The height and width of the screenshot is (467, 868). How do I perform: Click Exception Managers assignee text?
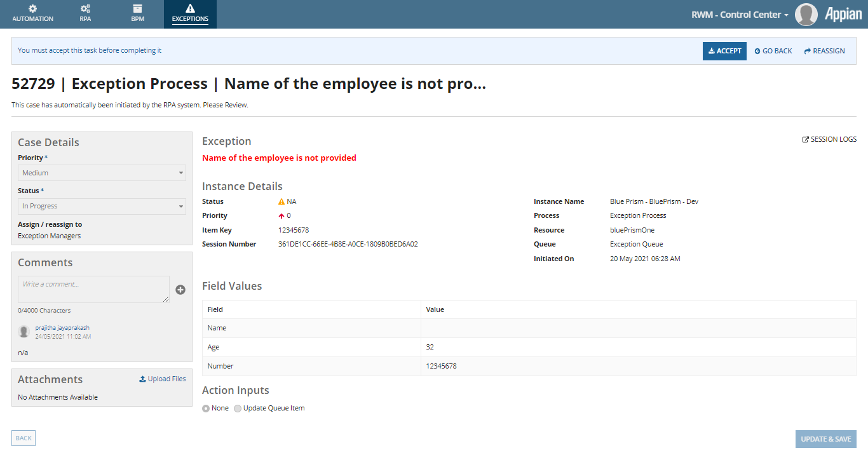click(x=49, y=236)
